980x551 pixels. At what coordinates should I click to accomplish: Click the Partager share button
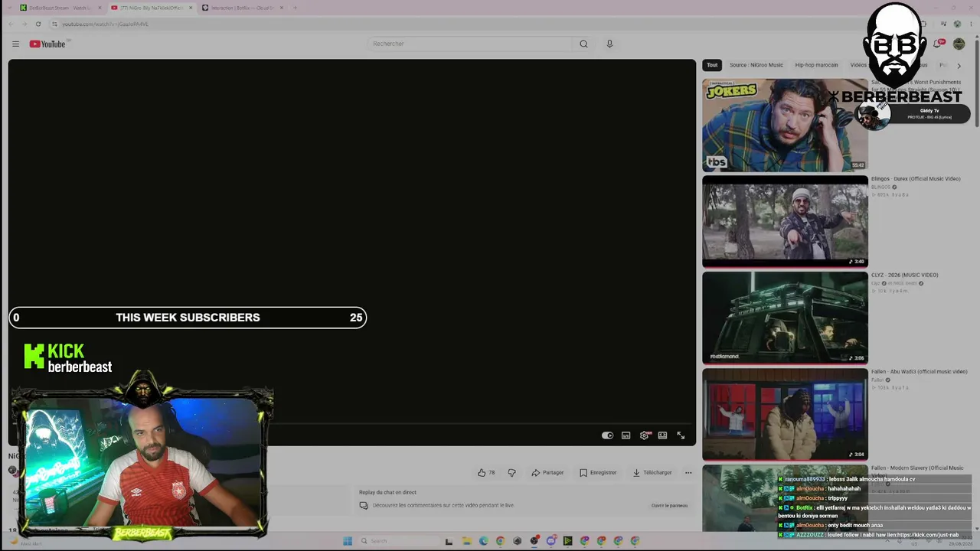547,472
